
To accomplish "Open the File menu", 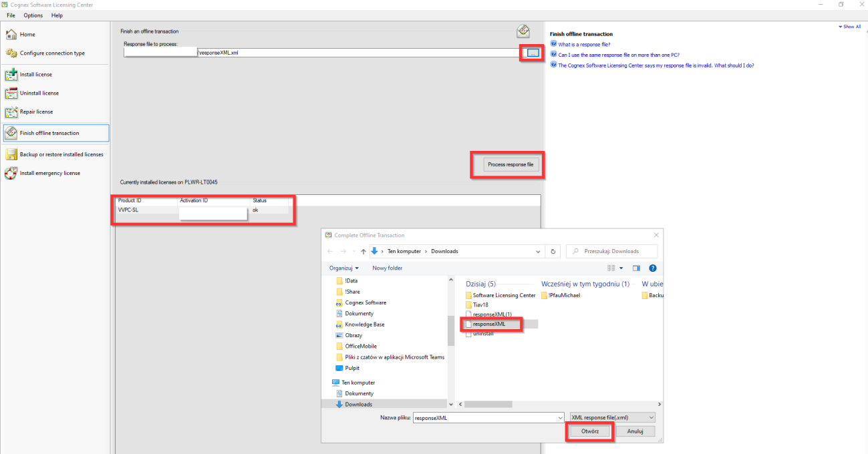I will point(10,15).
